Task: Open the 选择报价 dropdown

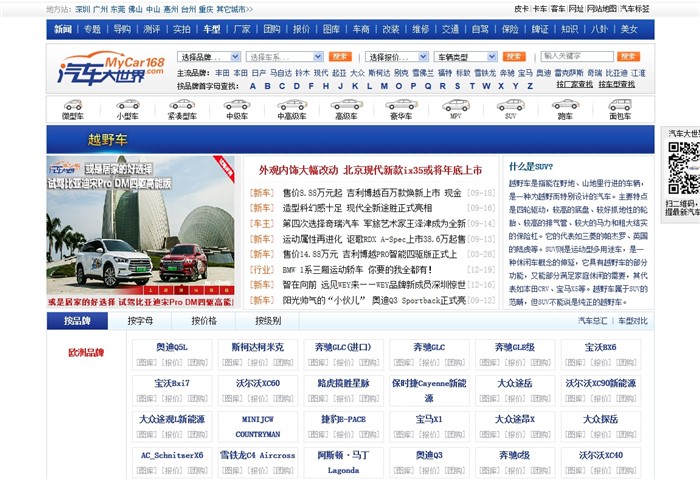Action: coord(397,57)
